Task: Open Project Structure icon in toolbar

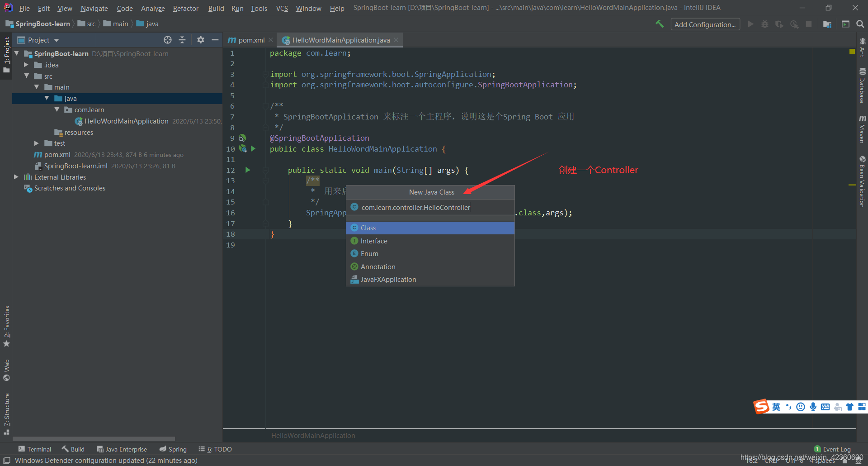Action: [827, 24]
